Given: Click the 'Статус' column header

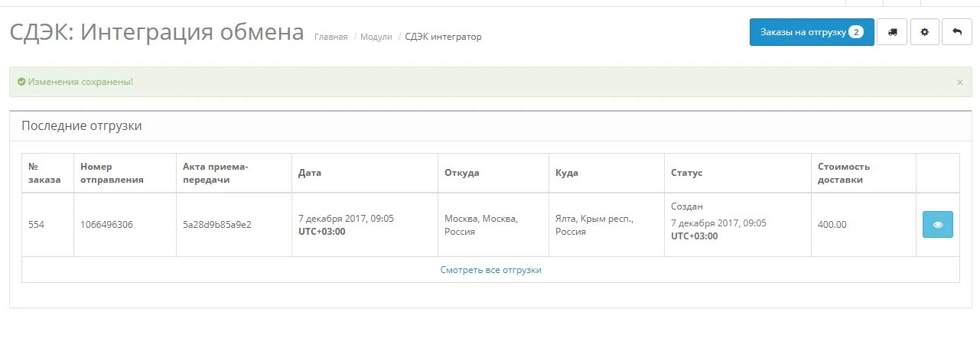Looking at the screenshot, I should point(738,173).
